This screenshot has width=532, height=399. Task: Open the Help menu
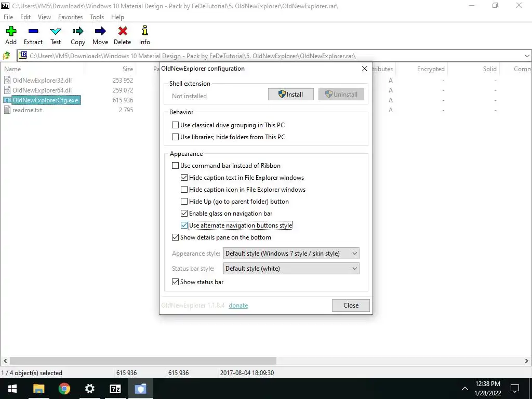pos(117,17)
